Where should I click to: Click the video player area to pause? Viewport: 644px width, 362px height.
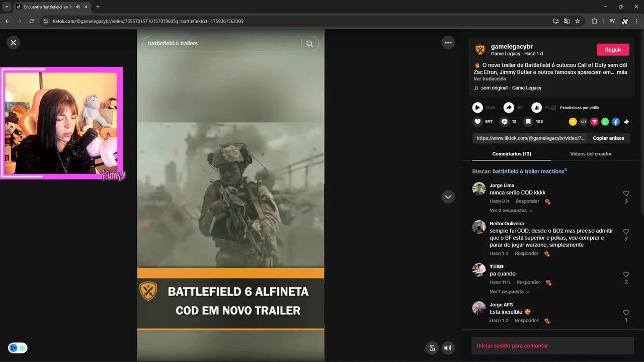click(230, 195)
